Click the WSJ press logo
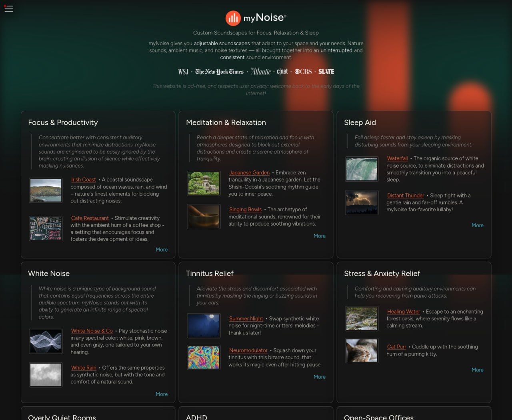The width and height of the screenshot is (512, 420). click(x=183, y=72)
